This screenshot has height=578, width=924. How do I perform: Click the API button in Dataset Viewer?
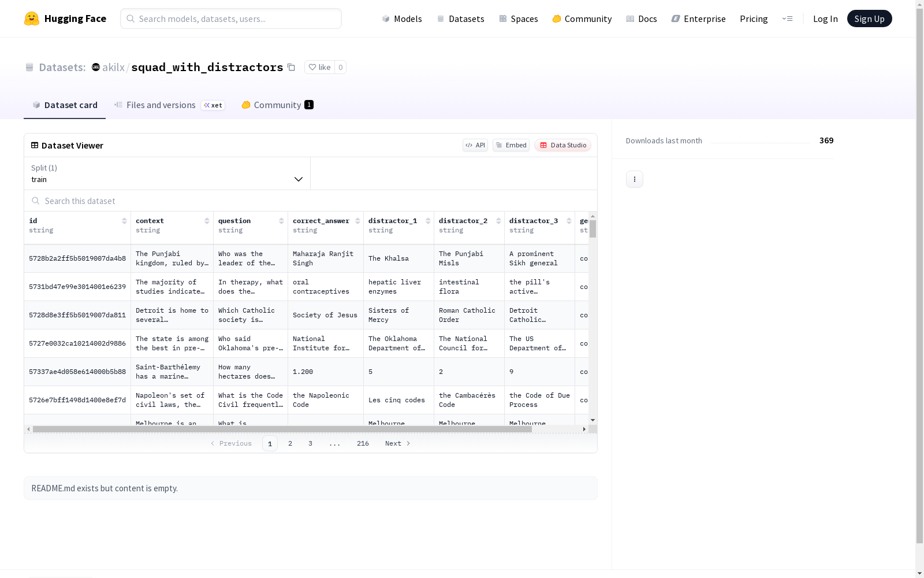475,145
